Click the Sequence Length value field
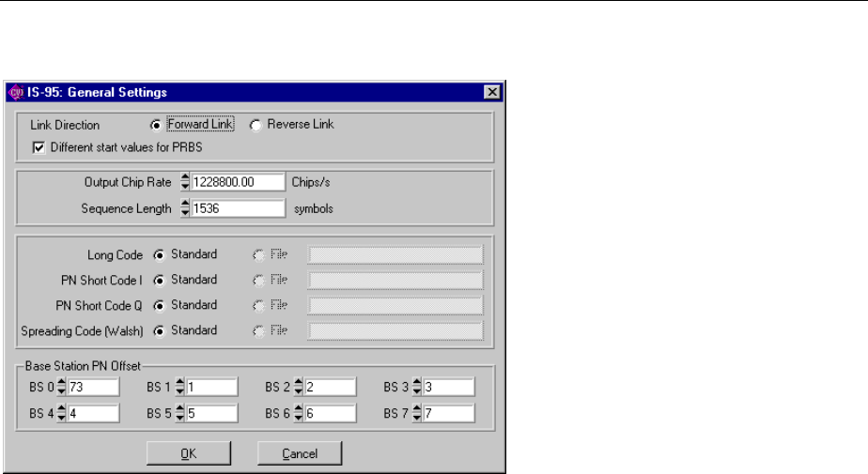 tap(238, 208)
